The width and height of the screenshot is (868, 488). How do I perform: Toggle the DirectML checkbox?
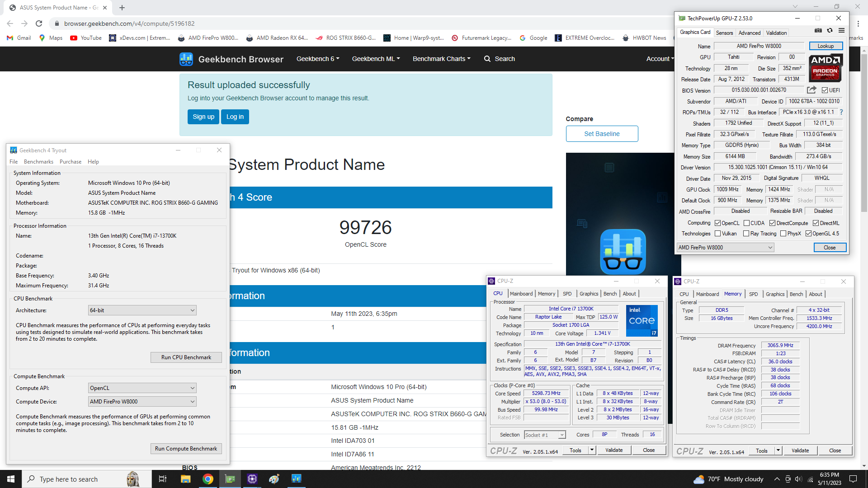[x=816, y=223]
